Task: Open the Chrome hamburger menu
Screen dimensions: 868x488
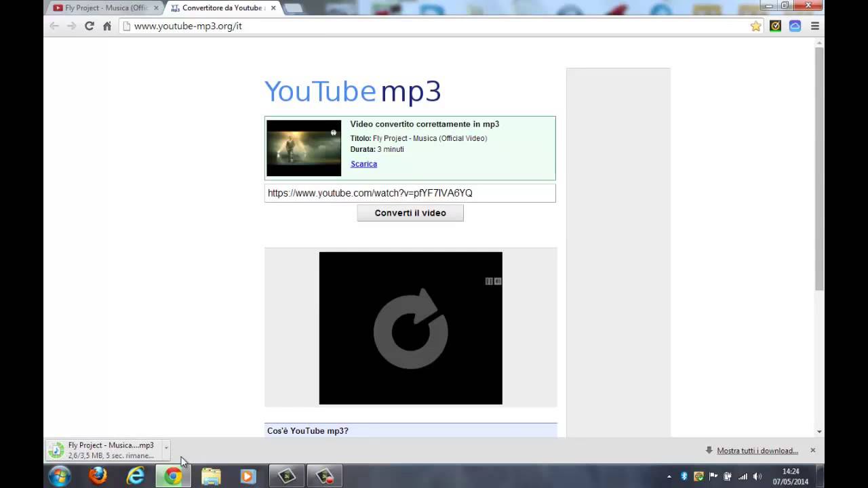Action: pyautogui.click(x=815, y=26)
